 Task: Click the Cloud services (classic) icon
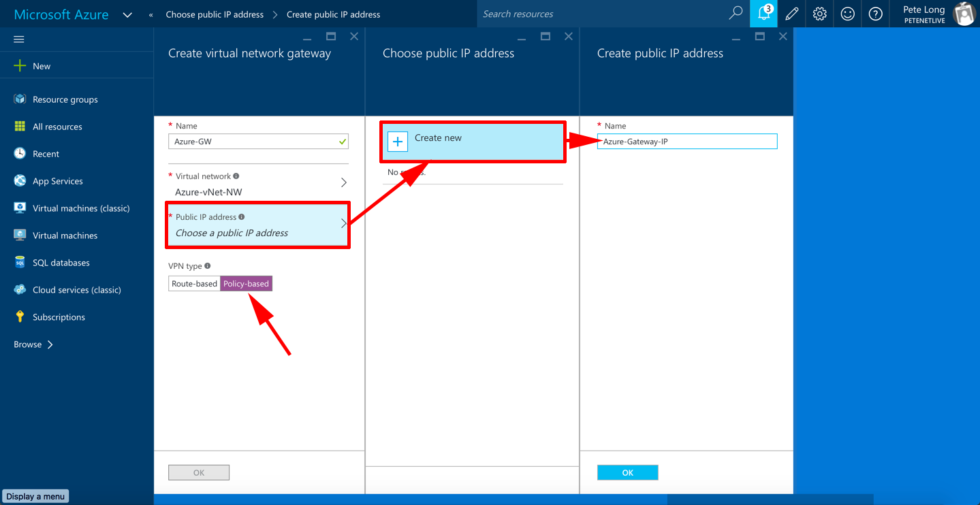pyautogui.click(x=20, y=290)
